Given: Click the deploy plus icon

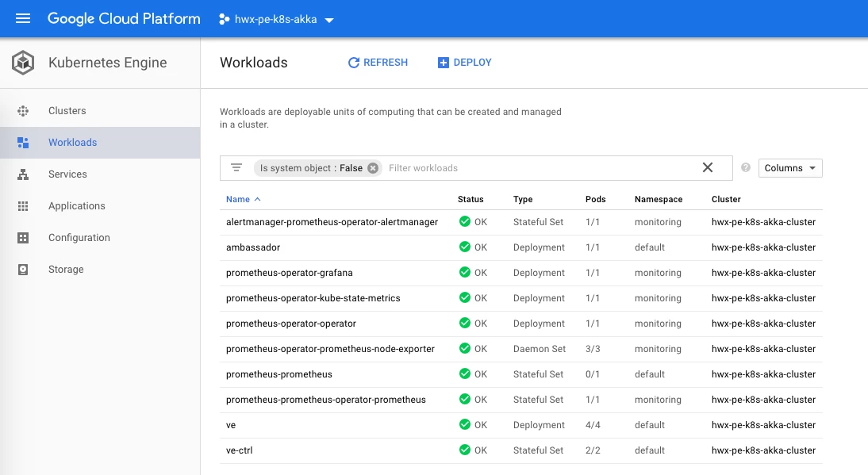Looking at the screenshot, I should point(444,63).
